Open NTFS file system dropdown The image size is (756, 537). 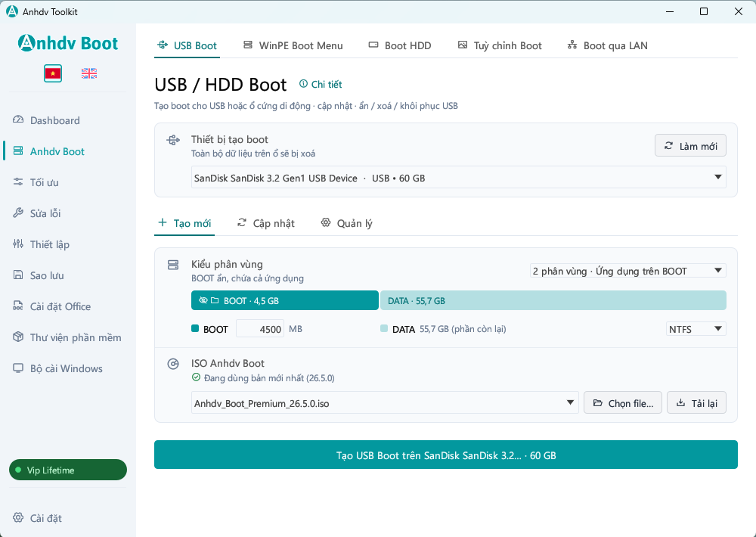click(x=696, y=328)
